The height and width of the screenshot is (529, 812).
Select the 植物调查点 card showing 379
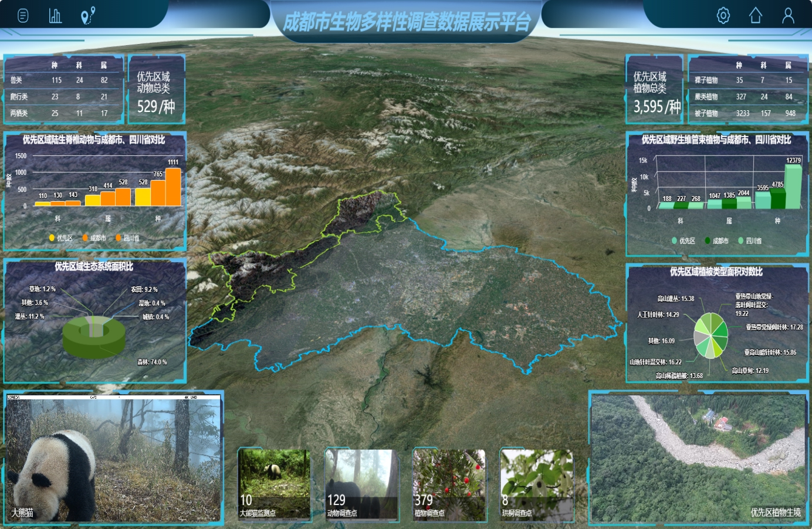click(x=449, y=484)
